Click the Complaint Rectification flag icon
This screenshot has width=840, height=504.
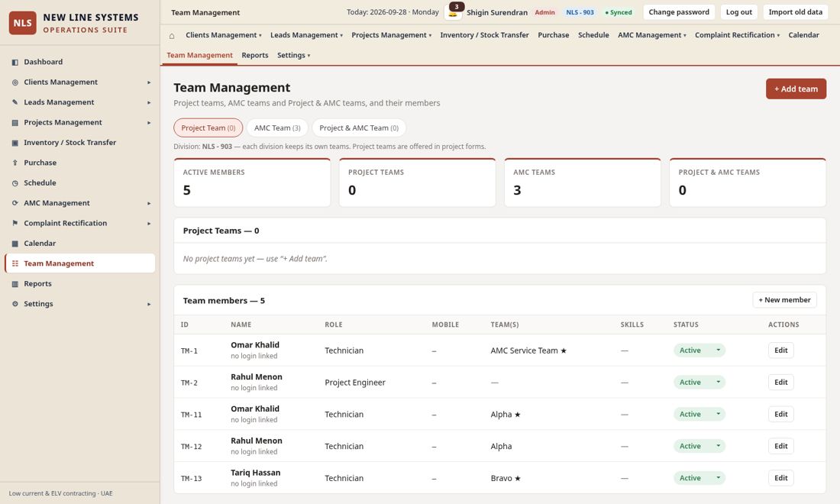point(15,223)
